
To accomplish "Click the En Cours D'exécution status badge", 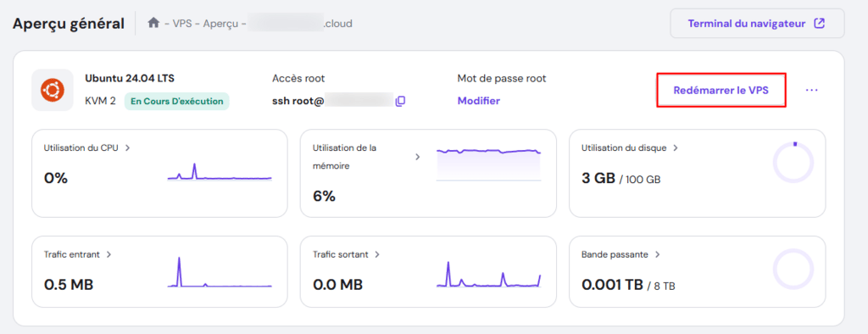I will pos(176,102).
